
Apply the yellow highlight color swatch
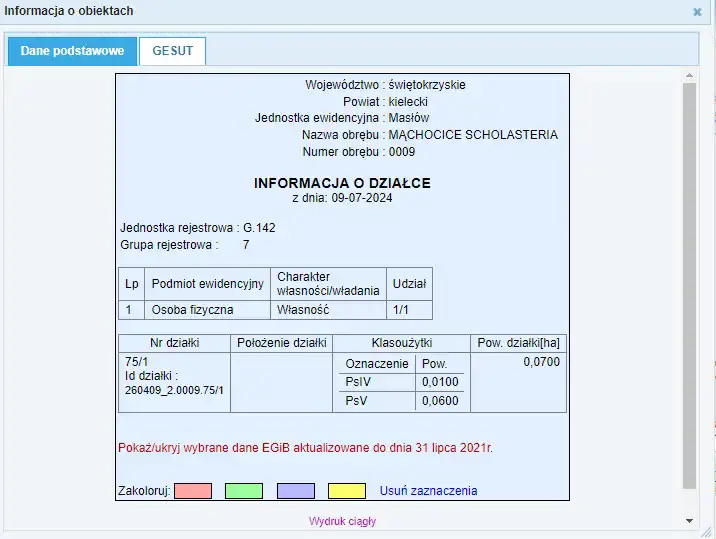(347, 491)
